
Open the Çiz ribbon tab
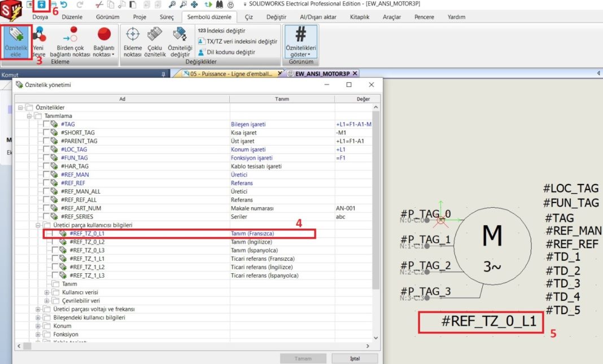pyautogui.click(x=249, y=17)
